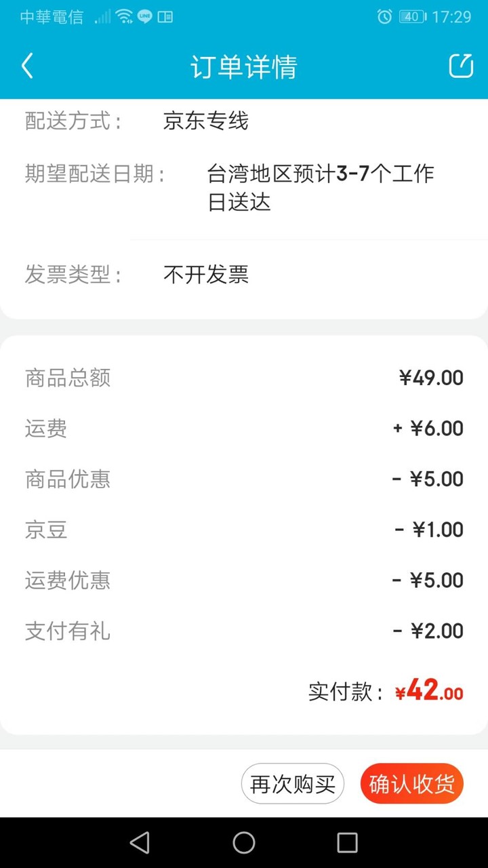488x868 pixels.
Task: Tap the 订单详情 page title
Action: [244, 66]
